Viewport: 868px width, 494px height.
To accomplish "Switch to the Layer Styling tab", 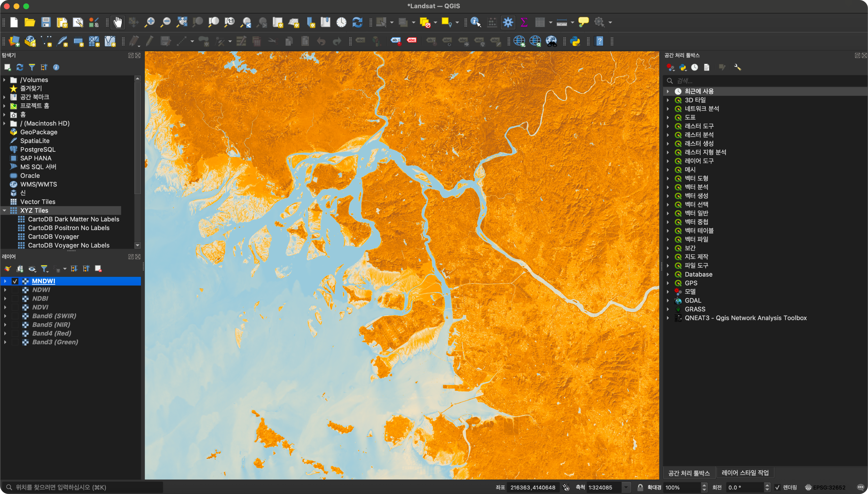I will [745, 473].
